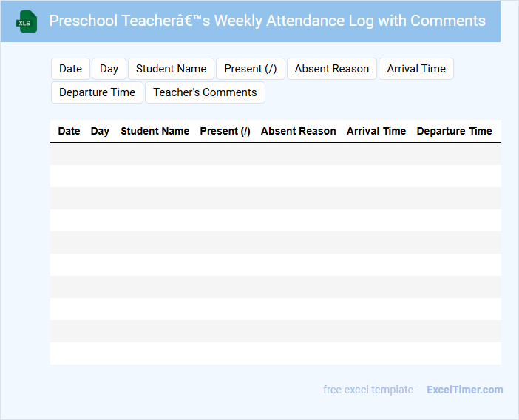Image resolution: width=519 pixels, height=420 pixels.
Task: Select the Date tag button
Action: point(70,69)
